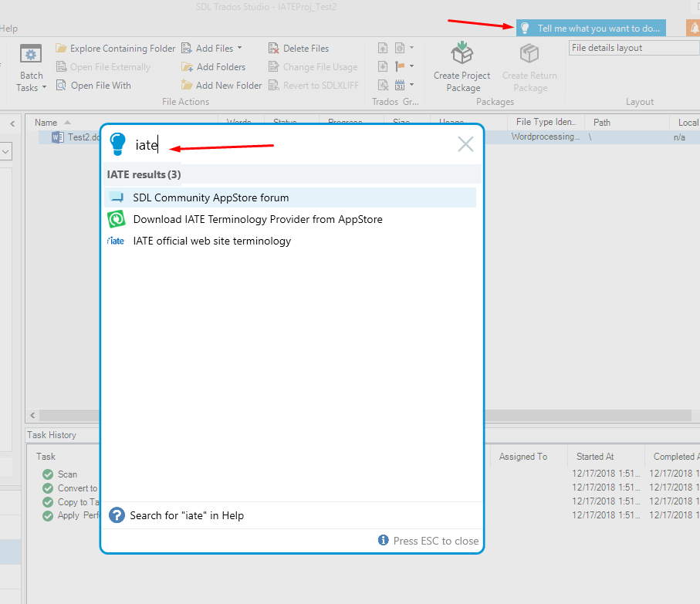Open the orange notifications bell
Screen dimensions: 700x604
click(694, 28)
